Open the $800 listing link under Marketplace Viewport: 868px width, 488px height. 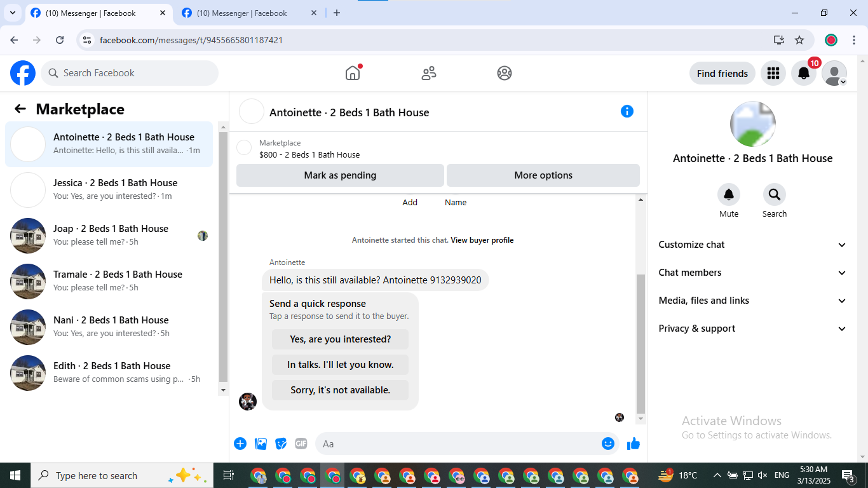[309, 154]
